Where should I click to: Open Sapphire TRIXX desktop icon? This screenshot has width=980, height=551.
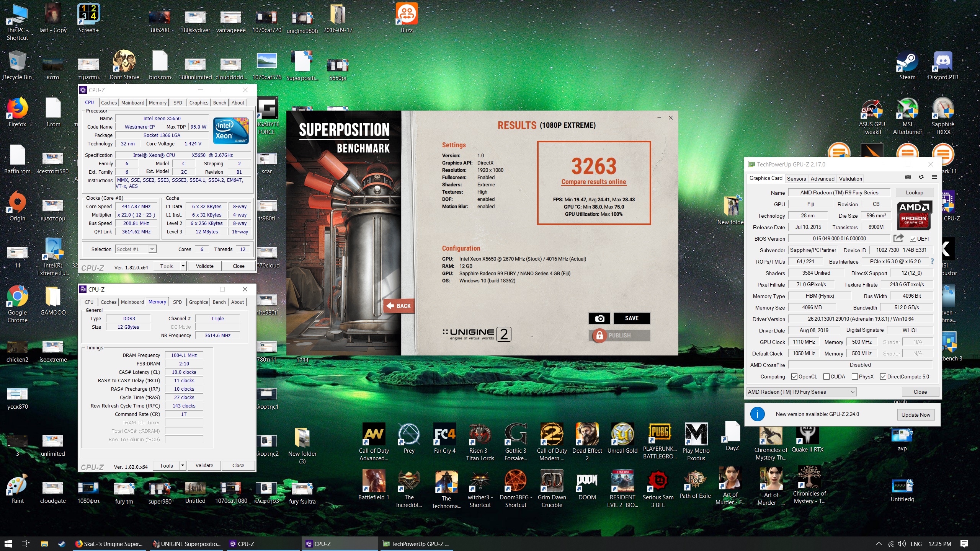pos(943,117)
